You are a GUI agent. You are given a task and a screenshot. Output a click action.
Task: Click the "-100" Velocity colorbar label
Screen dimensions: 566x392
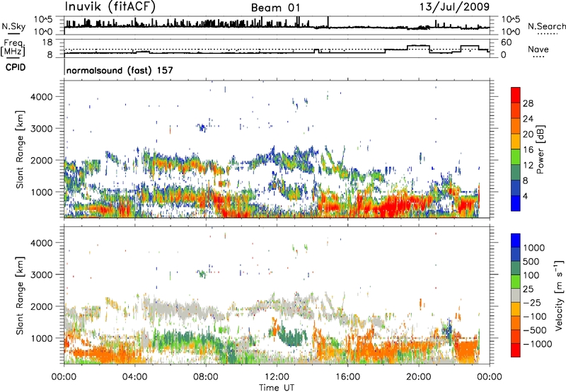pyautogui.click(x=534, y=316)
